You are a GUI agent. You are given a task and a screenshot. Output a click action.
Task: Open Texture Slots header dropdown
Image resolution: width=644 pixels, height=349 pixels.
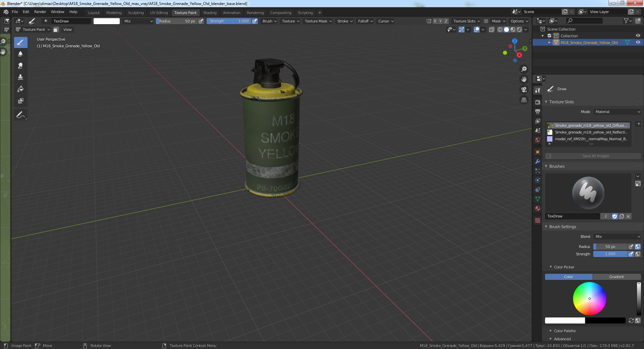[x=466, y=21]
